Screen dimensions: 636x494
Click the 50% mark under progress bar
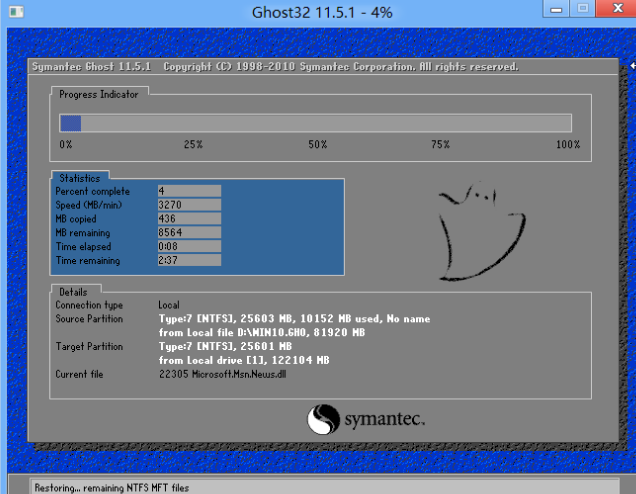pyautogui.click(x=317, y=145)
